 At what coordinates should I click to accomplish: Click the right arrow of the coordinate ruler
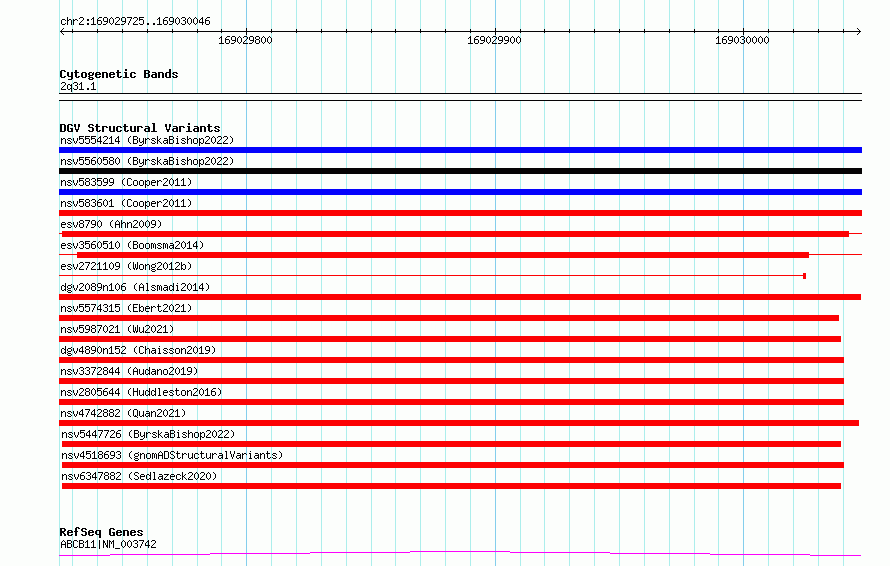pos(858,32)
